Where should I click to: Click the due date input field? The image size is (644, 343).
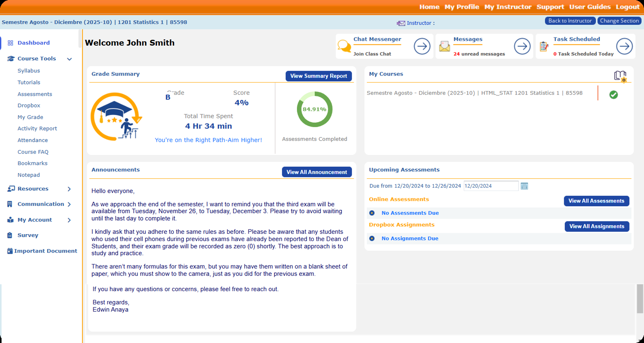490,186
